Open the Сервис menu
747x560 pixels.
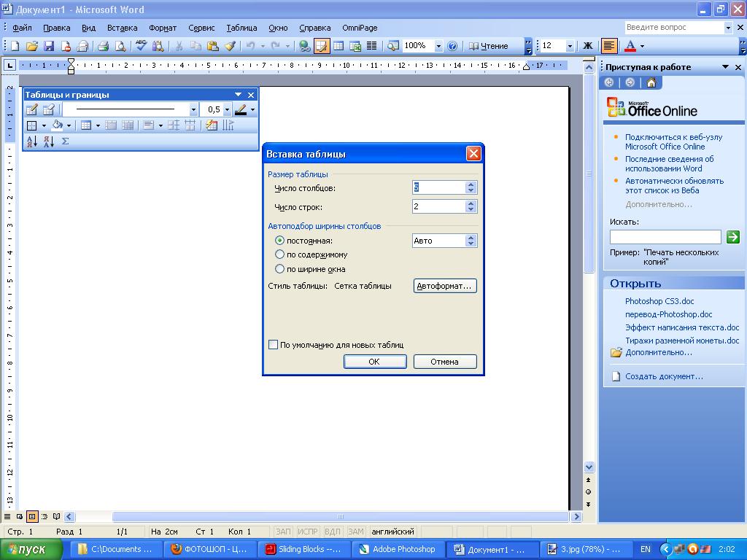(201, 28)
